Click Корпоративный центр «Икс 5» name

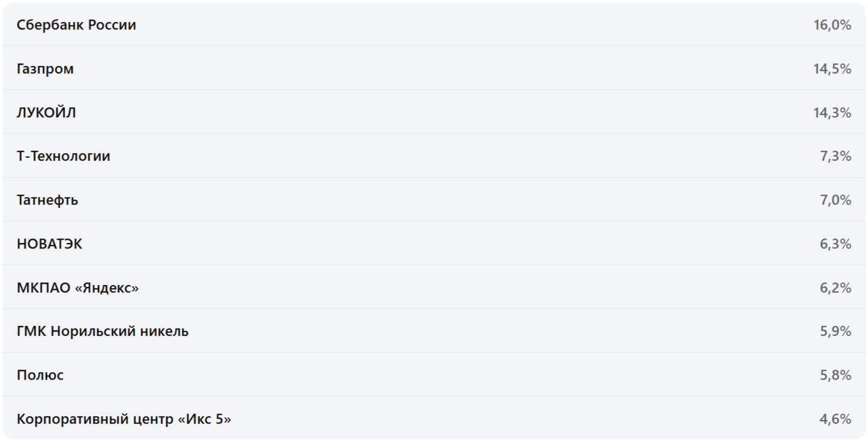[x=124, y=419]
